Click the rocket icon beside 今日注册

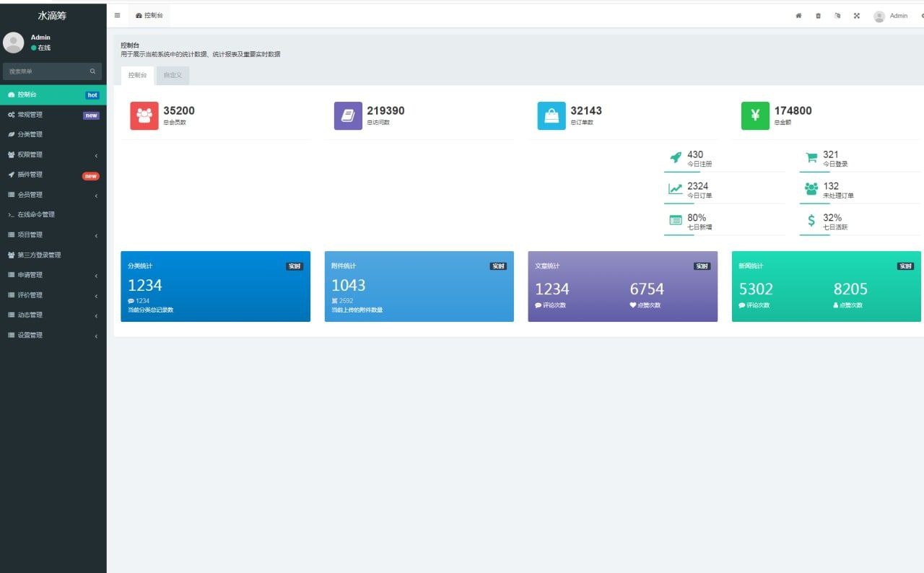[675, 157]
